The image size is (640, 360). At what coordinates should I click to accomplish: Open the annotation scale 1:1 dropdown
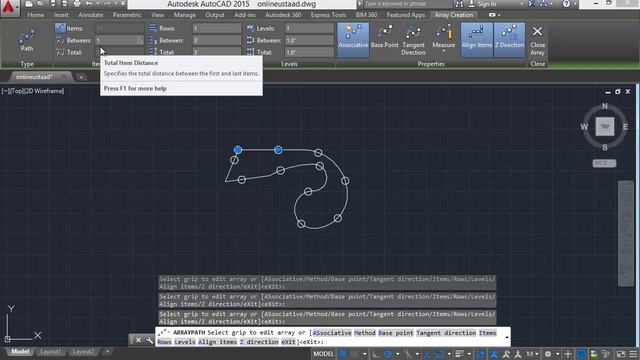[532, 353]
